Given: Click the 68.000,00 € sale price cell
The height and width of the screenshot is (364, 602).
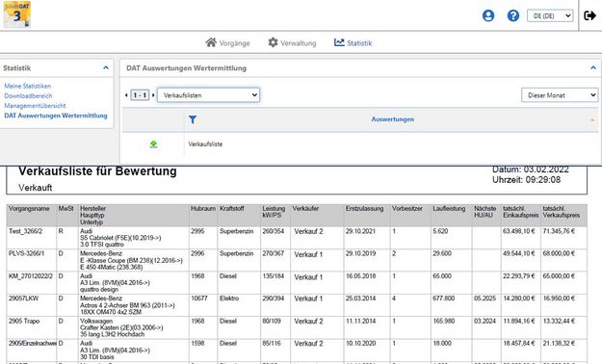Looking at the screenshot, I should click(559, 253).
